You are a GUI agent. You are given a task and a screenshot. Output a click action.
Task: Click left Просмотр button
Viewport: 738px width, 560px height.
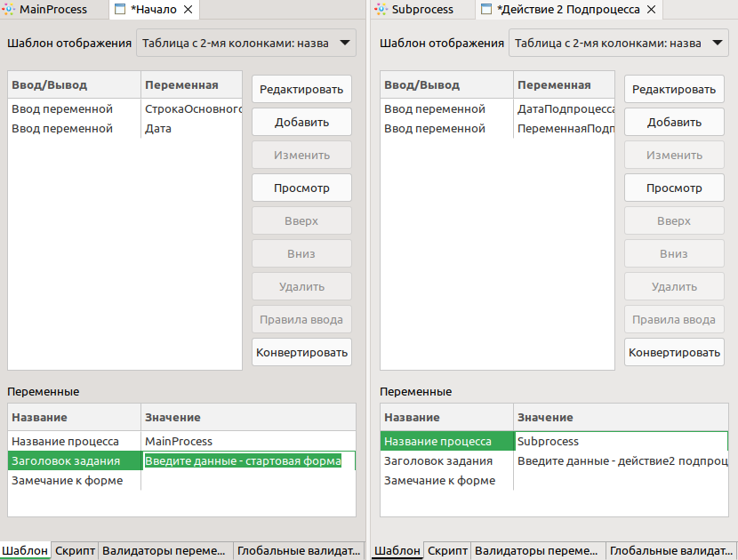pyautogui.click(x=301, y=188)
